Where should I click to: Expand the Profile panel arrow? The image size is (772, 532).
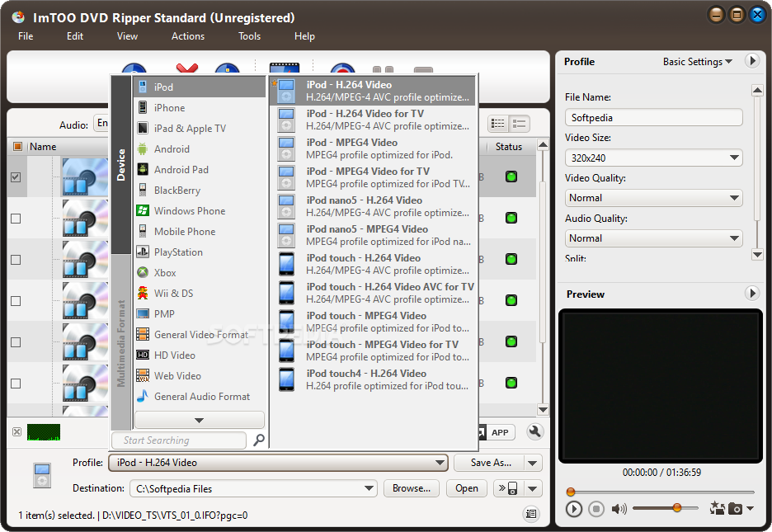752,61
